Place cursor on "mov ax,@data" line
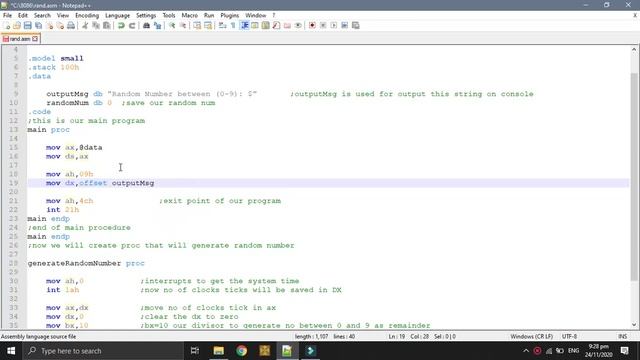This screenshot has width=640, height=360. [x=74, y=147]
